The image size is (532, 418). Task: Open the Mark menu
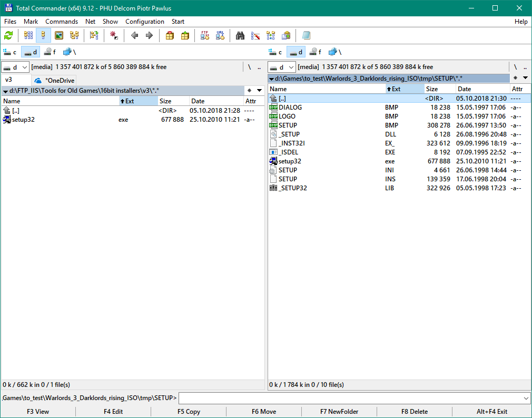pos(31,22)
